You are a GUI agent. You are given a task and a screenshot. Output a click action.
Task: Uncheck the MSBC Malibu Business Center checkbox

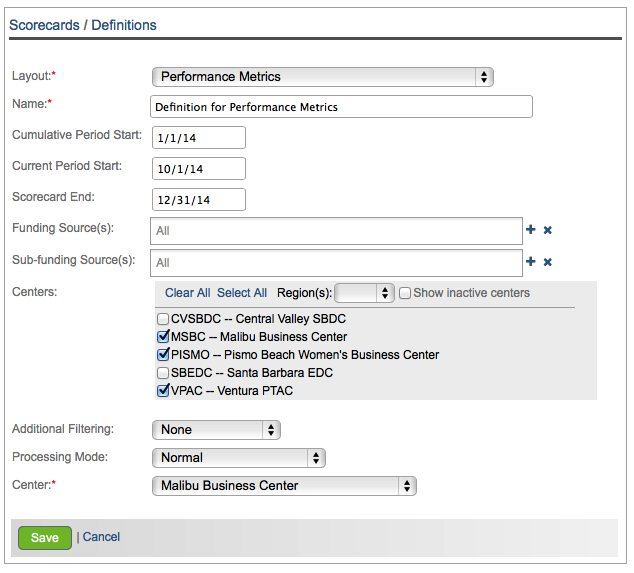coord(163,337)
